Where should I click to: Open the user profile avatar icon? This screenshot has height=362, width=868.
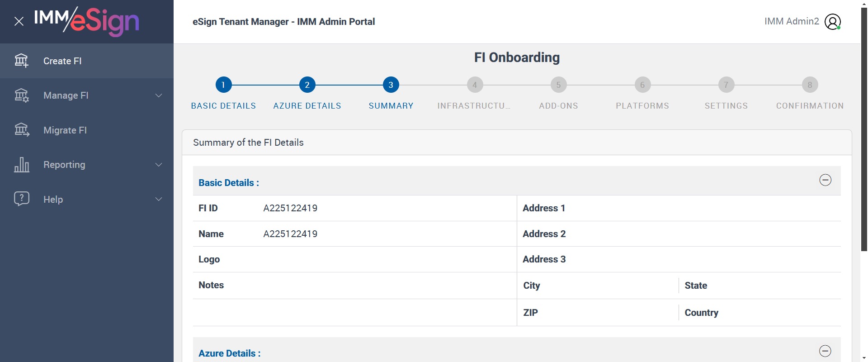point(832,22)
